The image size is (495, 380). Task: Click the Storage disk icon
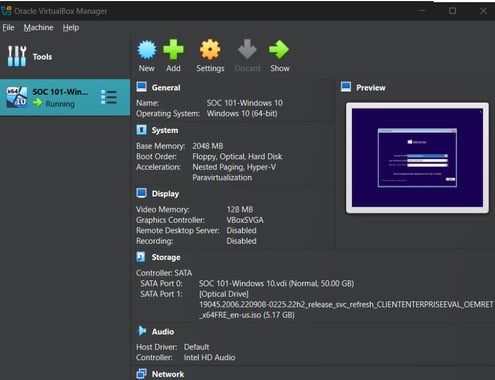pyautogui.click(x=141, y=257)
